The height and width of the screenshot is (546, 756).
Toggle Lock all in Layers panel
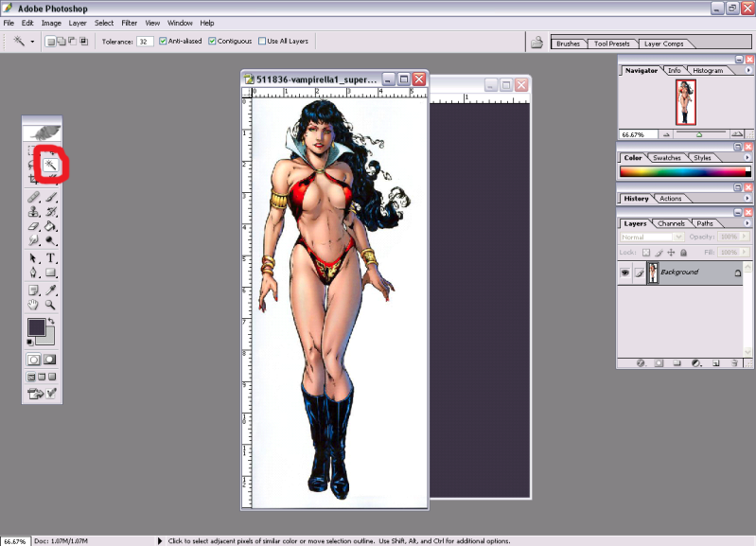click(x=683, y=253)
